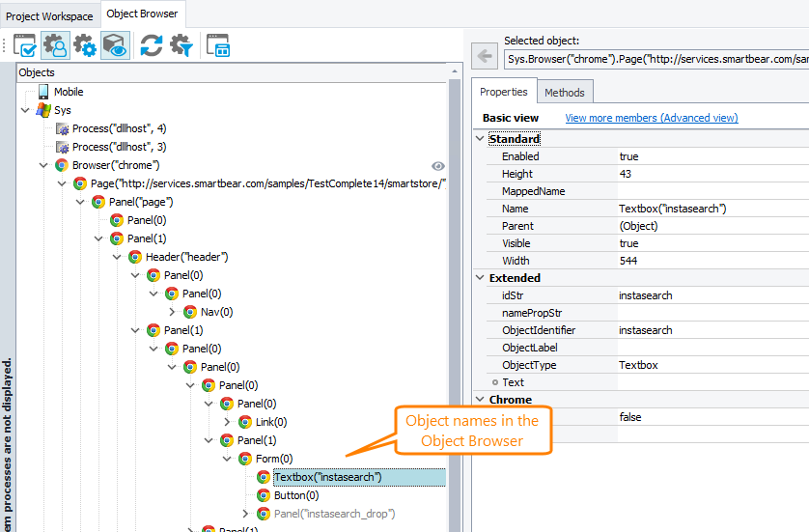Viewport: 809px width, 532px height.
Task: Collapse the Header("header") node
Action: tap(117, 257)
